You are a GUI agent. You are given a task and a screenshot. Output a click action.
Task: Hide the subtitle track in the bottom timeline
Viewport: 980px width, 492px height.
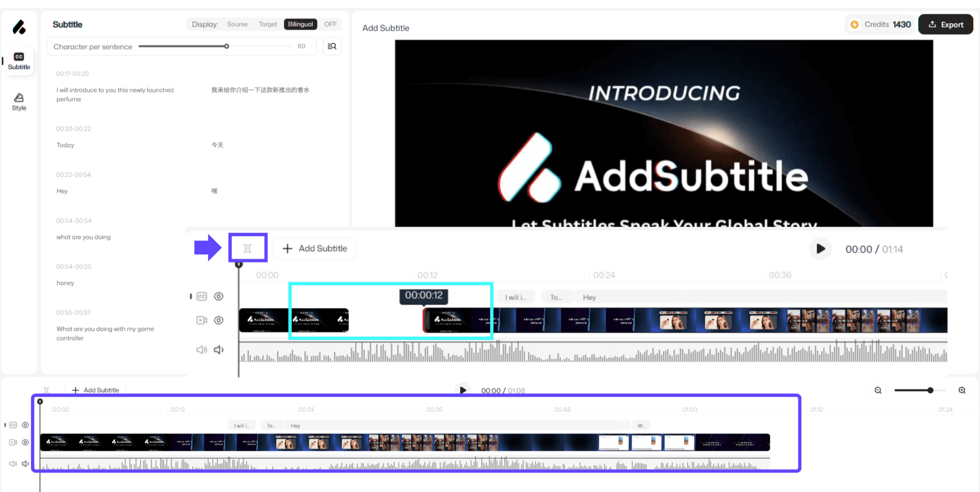[26, 425]
